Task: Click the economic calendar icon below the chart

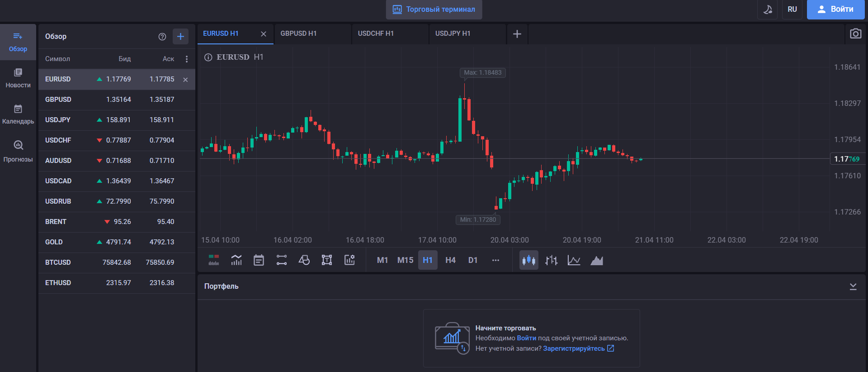Action: [x=259, y=260]
